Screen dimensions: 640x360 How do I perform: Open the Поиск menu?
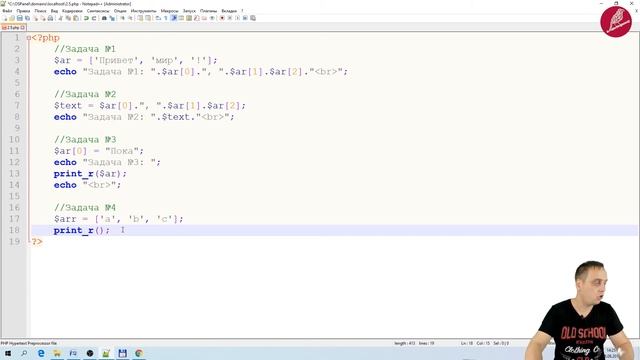(40, 11)
